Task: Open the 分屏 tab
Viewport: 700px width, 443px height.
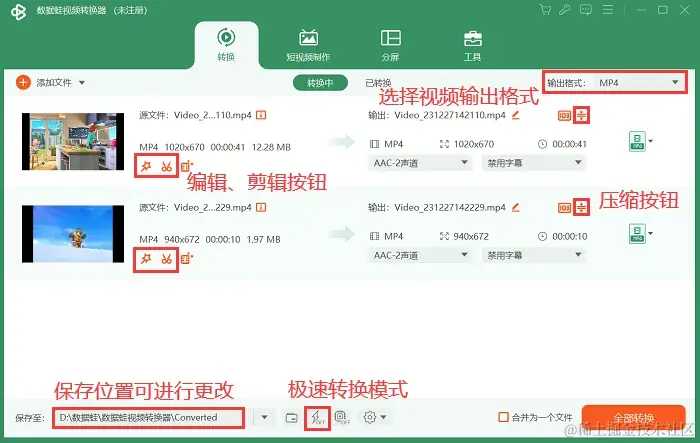Action: tap(390, 45)
